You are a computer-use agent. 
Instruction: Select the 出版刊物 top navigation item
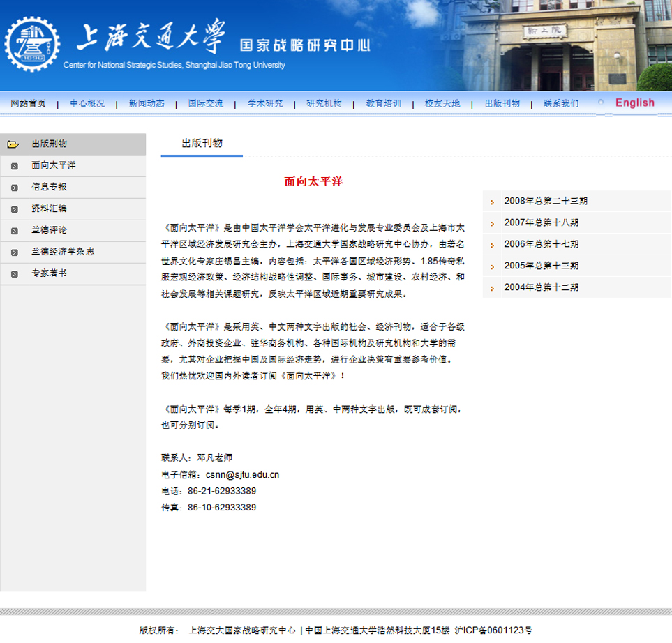point(502,104)
